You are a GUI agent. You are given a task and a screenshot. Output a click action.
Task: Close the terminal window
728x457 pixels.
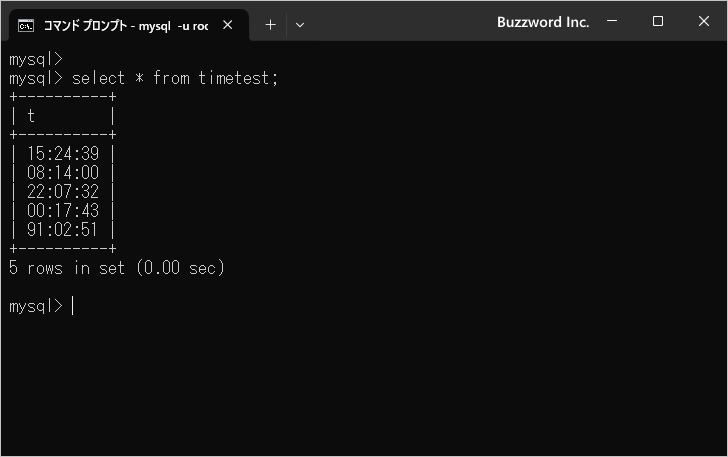pos(704,21)
